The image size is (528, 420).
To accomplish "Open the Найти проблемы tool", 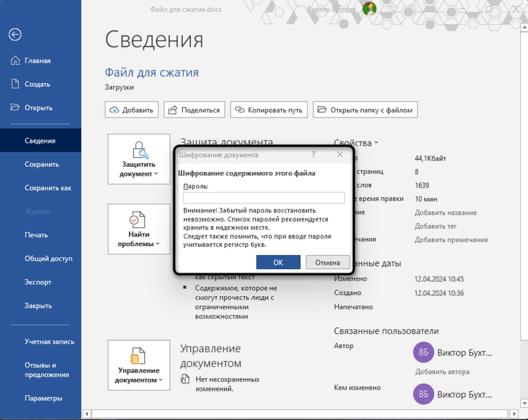I will (x=138, y=229).
